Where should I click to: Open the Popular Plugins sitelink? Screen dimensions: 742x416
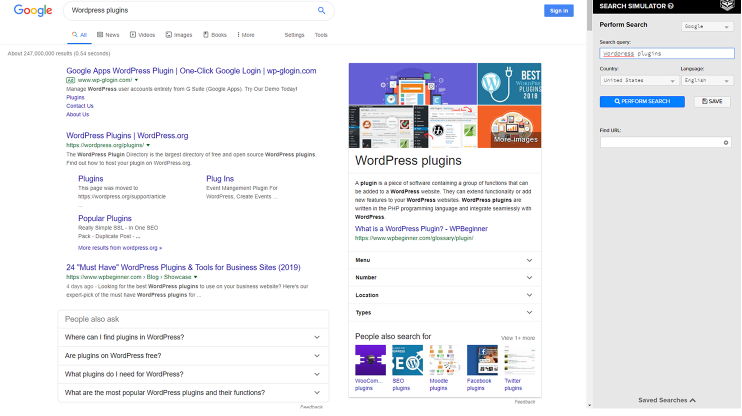point(105,219)
